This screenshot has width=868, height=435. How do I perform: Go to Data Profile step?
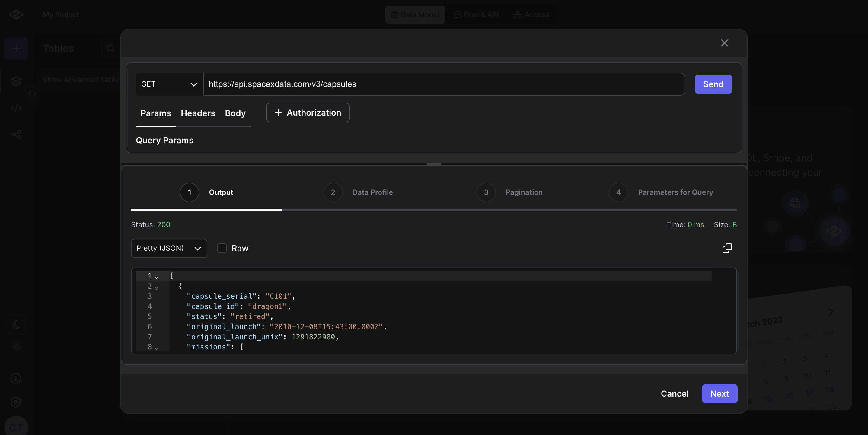(358, 192)
